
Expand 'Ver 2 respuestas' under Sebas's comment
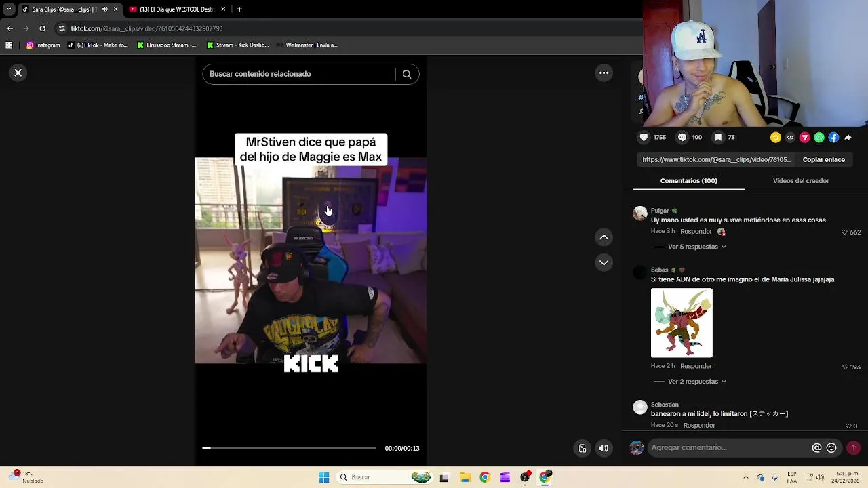[x=697, y=382]
